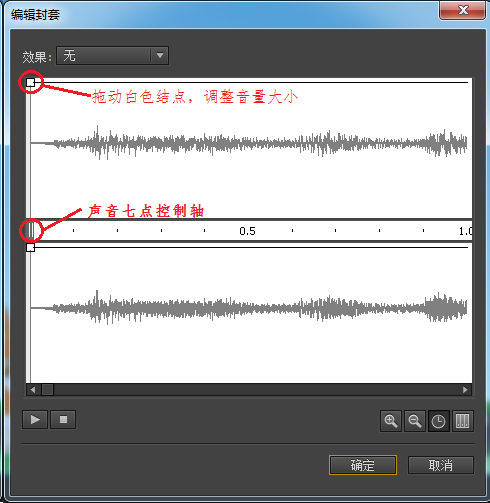Switch timeline units to seconds clock icon

pos(439,421)
